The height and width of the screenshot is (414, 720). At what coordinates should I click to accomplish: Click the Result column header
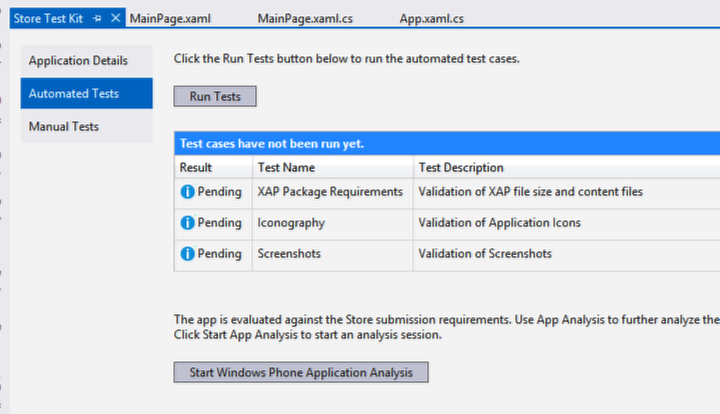(x=195, y=168)
